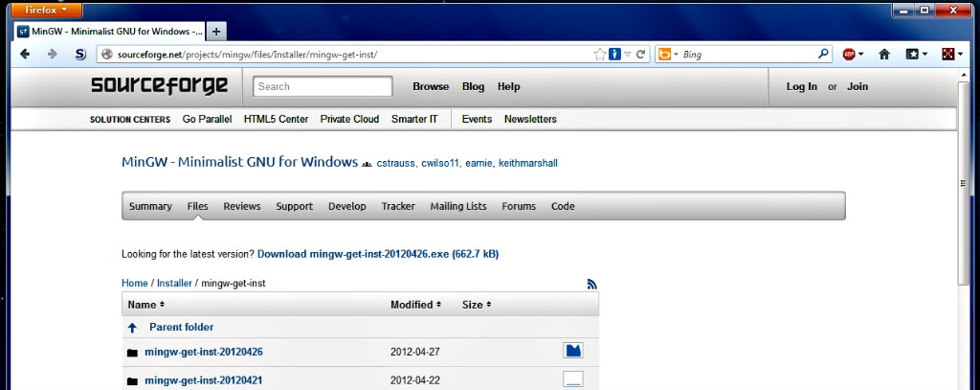The width and height of the screenshot is (980, 390).
Task: Open the Help link
Action: (509, 86)
